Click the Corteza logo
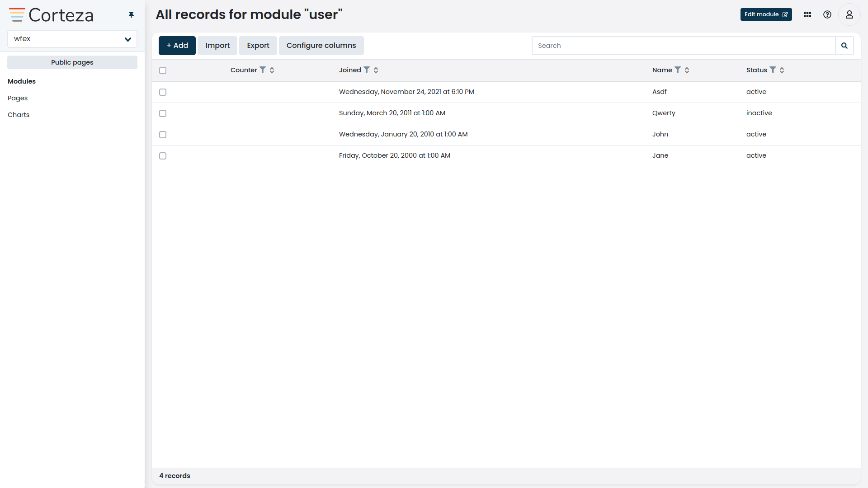This screenshot has width=868, height=488. pyautogui.click(x=51, y=15)
